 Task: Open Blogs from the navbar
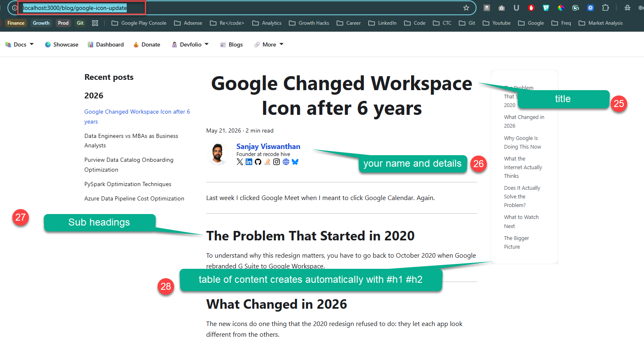click(231, 44)
